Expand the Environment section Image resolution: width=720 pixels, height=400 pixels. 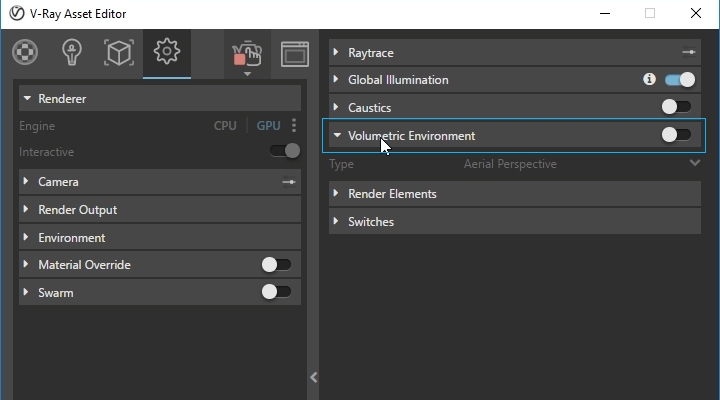pyautogui.click(x=71, y=238)
